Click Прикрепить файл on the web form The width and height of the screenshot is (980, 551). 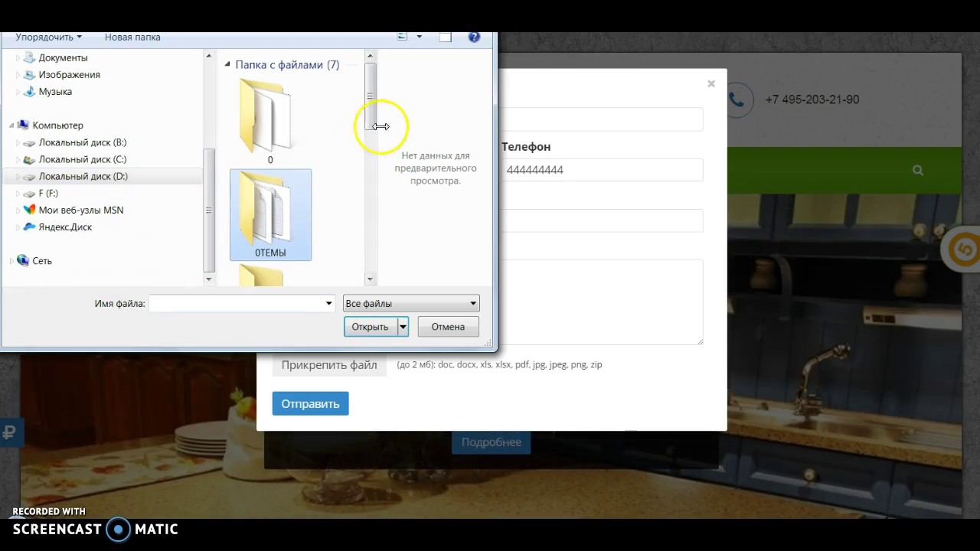coord(329,365)
